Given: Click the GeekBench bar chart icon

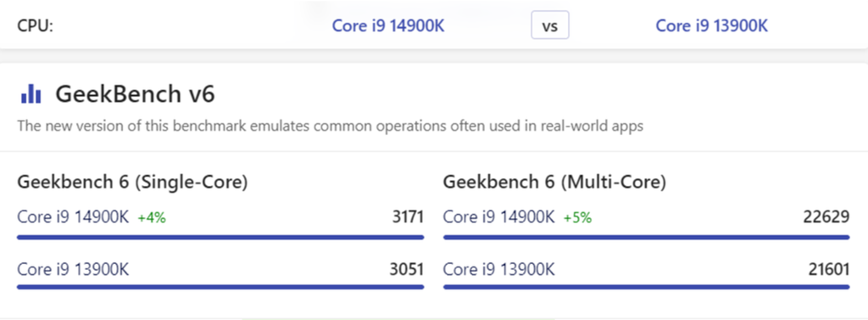Looking at the screenshot, I should pos(31,94).
